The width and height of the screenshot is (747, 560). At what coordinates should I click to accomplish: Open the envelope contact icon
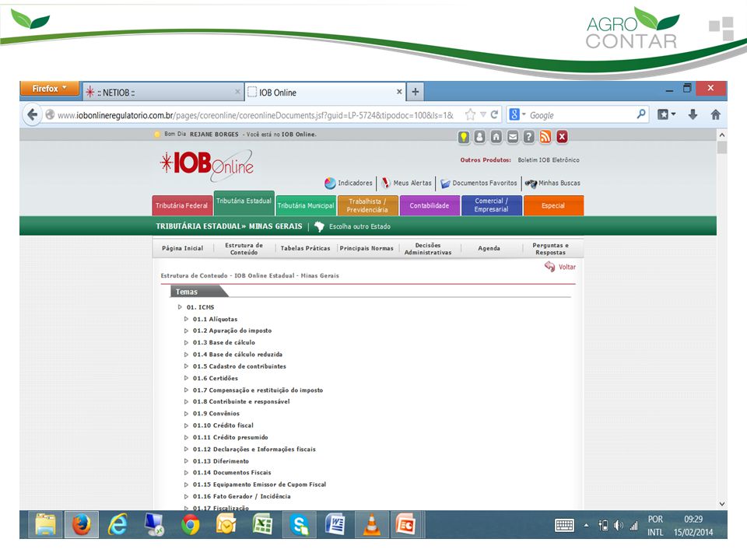[513, 137]
